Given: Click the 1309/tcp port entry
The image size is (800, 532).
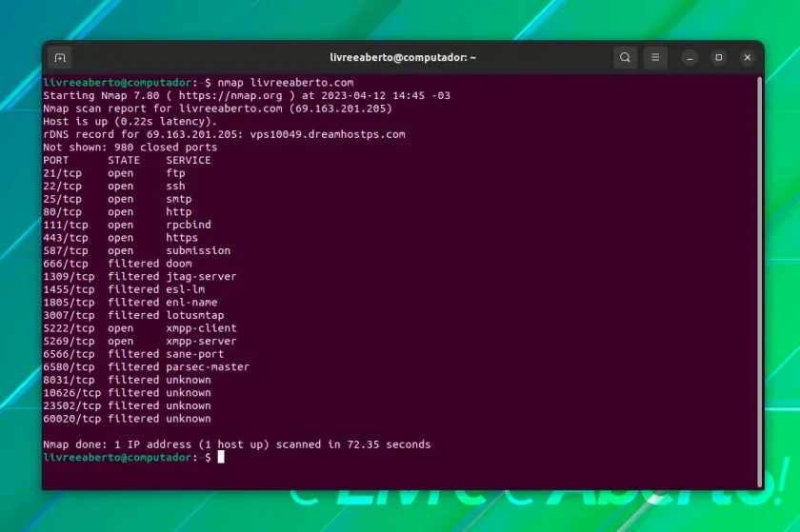Looking at the screenshot, I should 69,276.
